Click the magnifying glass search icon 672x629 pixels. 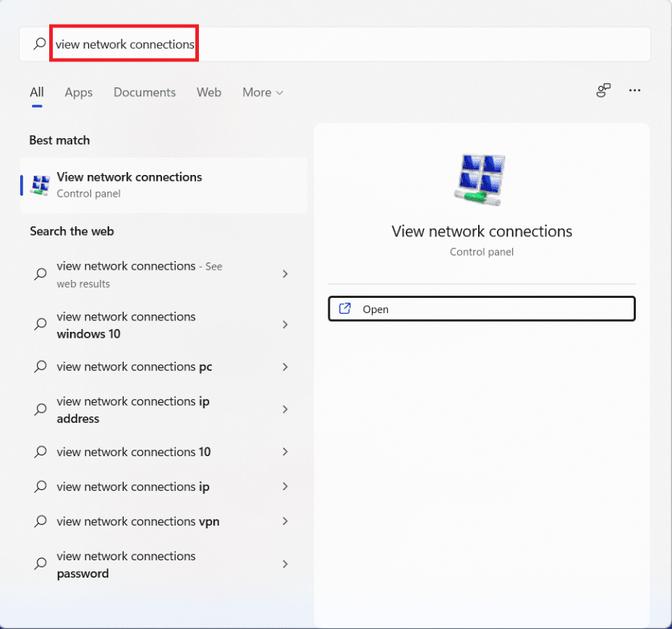(x=40, y=43)
